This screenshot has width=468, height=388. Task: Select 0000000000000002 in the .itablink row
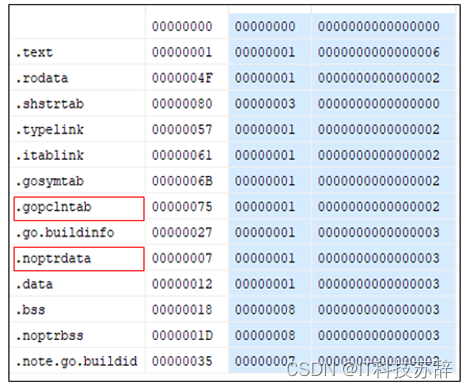379,155
